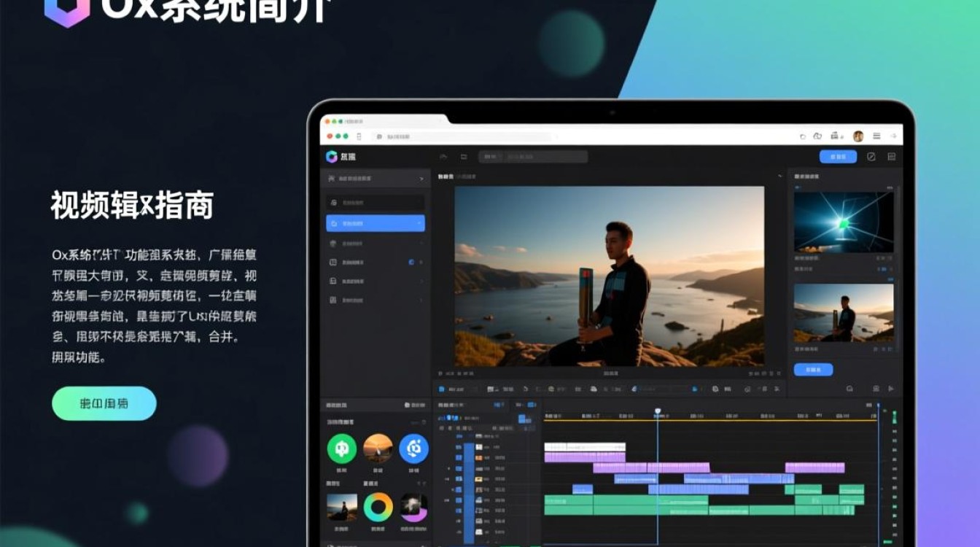The width and height of the screenshot is (980, 547).
Task: Click the browser address bar
Action: click(462, 136)
